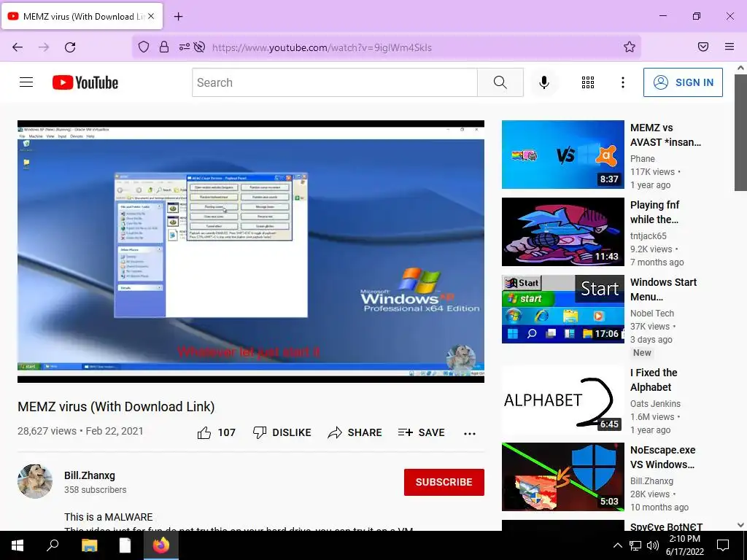The height and width of the screenshot is (560, 747).
Task: Open Windows taskbar search icon
Action: 53,545
